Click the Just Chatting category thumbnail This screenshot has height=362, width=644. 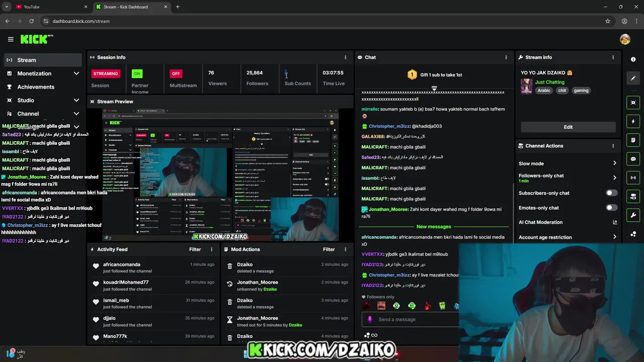coord(526,86)
